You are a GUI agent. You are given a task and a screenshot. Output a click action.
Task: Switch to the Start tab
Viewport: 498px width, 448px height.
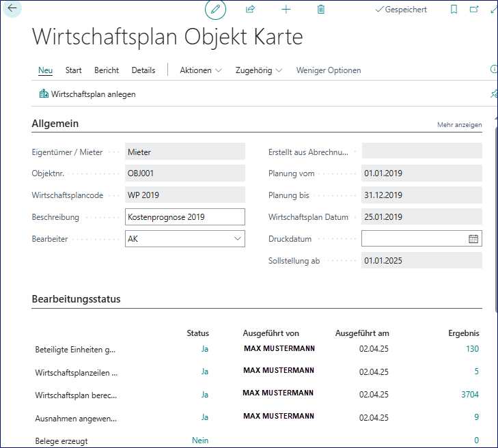(73, 70)
